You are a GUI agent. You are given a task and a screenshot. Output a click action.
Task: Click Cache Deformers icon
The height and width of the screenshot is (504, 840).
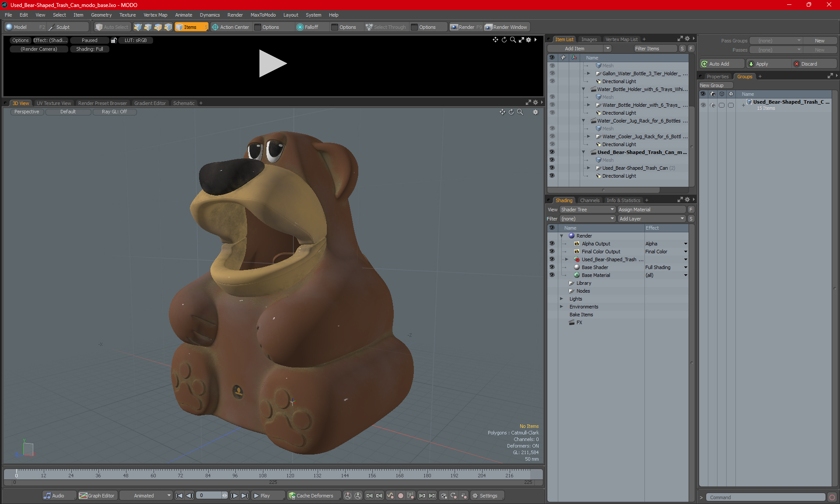292,496
